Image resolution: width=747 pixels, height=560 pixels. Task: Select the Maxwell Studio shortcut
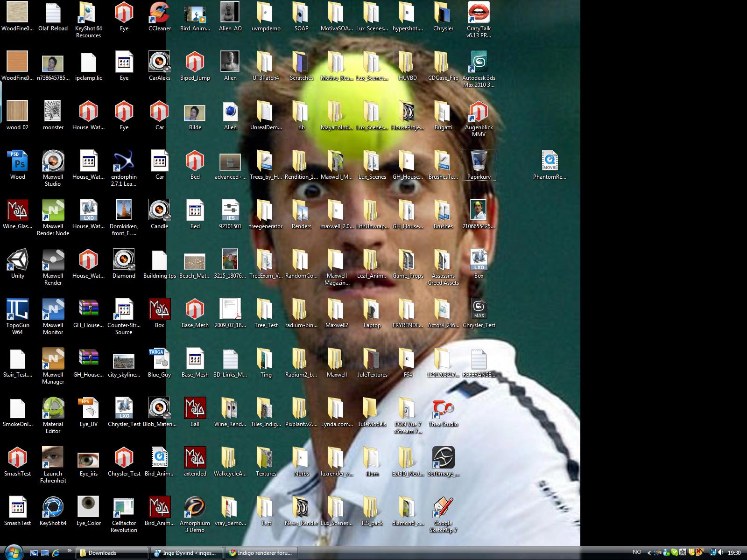[53, 161]
